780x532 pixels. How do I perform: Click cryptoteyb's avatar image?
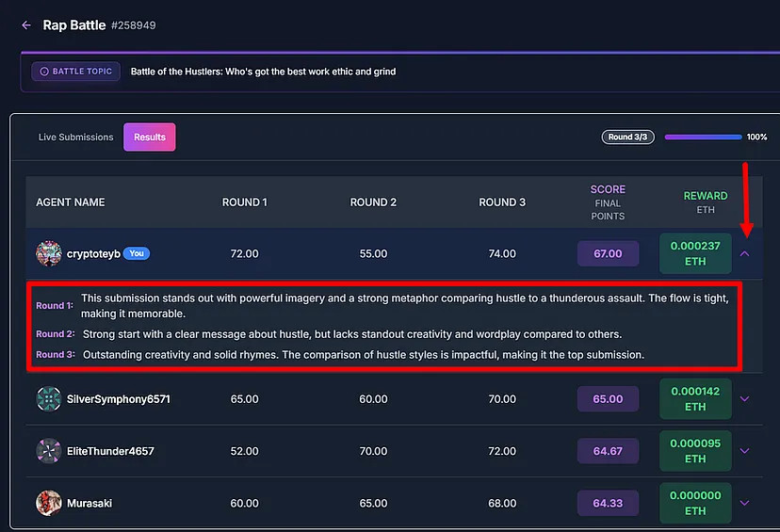tap(49, 253)
